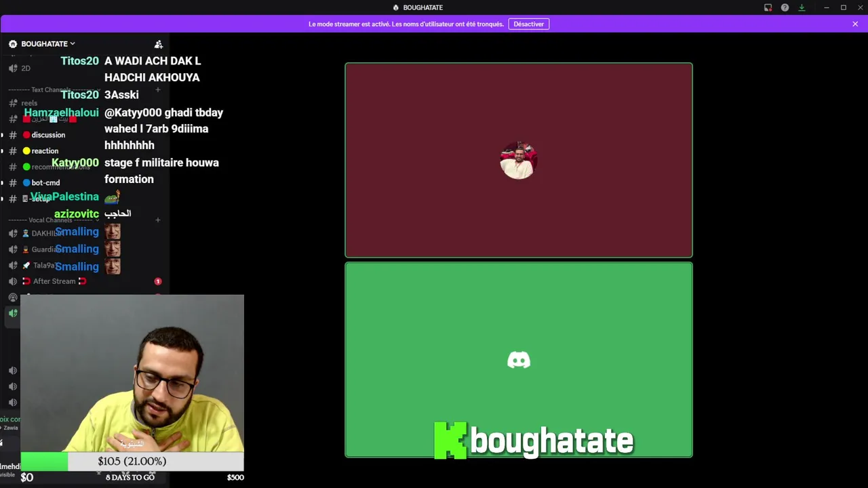Click the BOUGHATATE window title text
This screenshot has height=488, width=868.
422,7
